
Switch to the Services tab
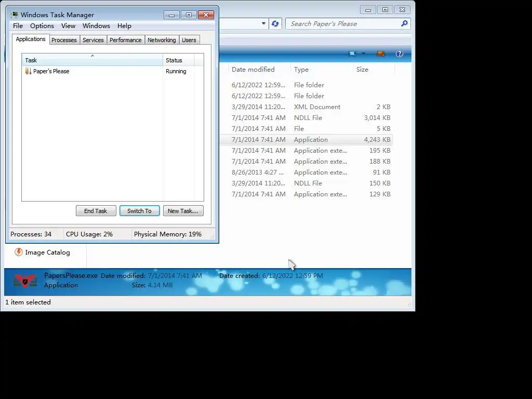94,40
